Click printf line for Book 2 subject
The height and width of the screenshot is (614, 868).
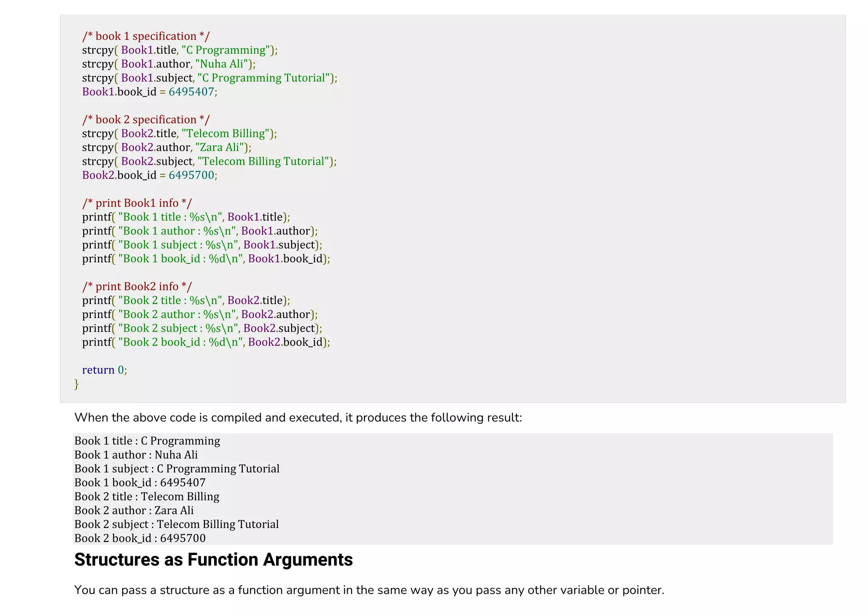[202, 329]
